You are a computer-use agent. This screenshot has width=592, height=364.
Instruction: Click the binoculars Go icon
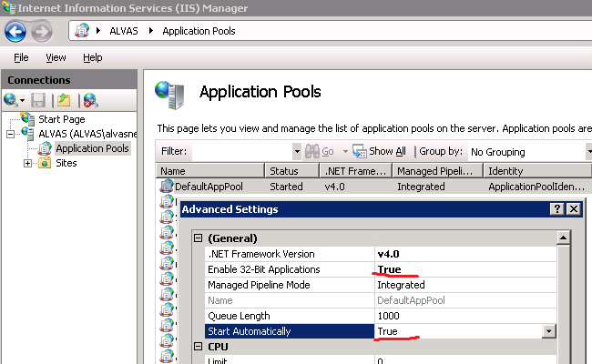[x=312, y=151]
